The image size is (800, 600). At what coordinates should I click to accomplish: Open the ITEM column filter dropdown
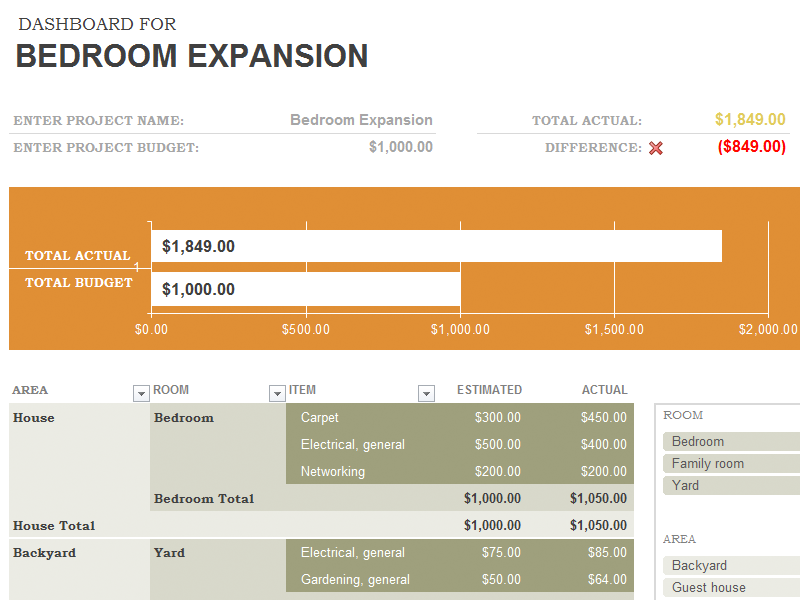[426, 393]
